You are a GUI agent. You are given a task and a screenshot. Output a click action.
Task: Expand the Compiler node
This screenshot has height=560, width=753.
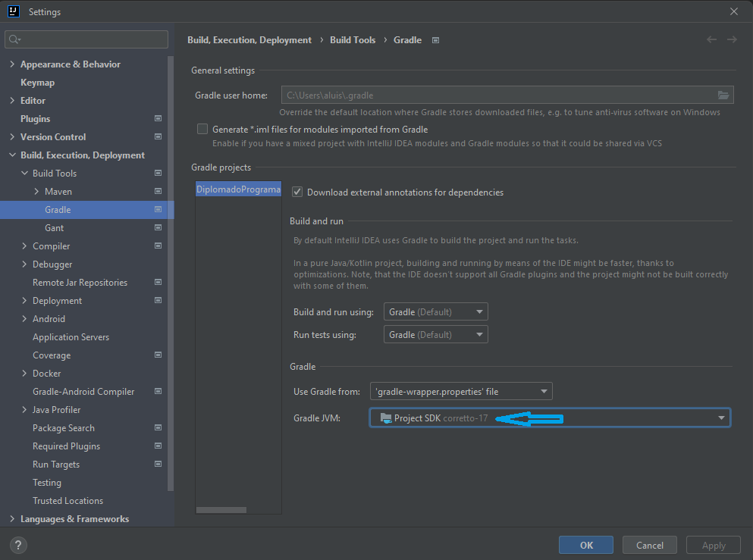tap(24, 246)
